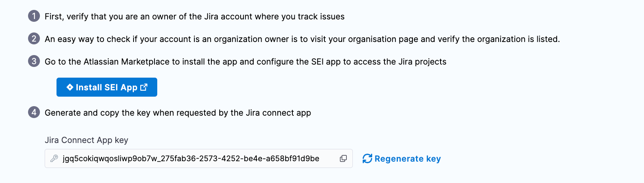Click the step 1 number badge
This screenshot has height=183, width=644.
click(x=34, y=16)
